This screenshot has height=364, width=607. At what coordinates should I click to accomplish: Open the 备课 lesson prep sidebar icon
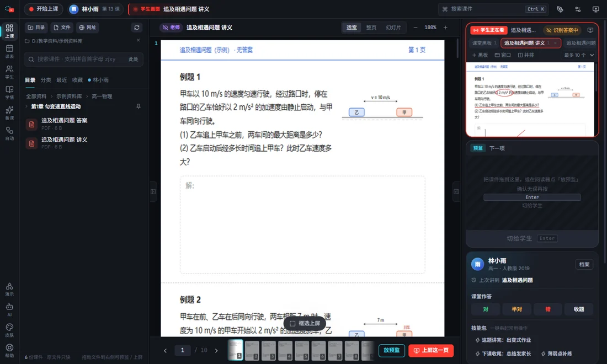coord(9,113)
